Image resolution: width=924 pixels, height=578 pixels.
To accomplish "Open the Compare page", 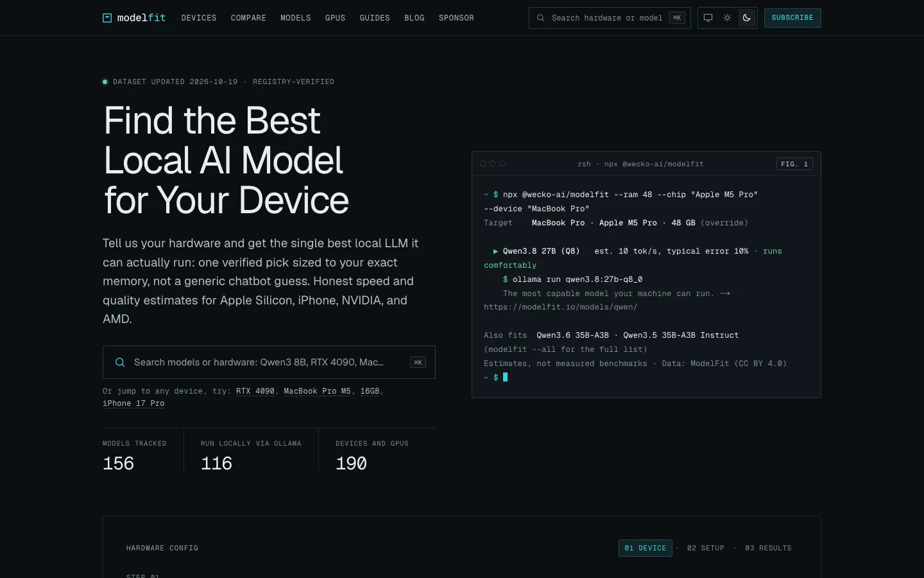I will click(x=248, y=18).
